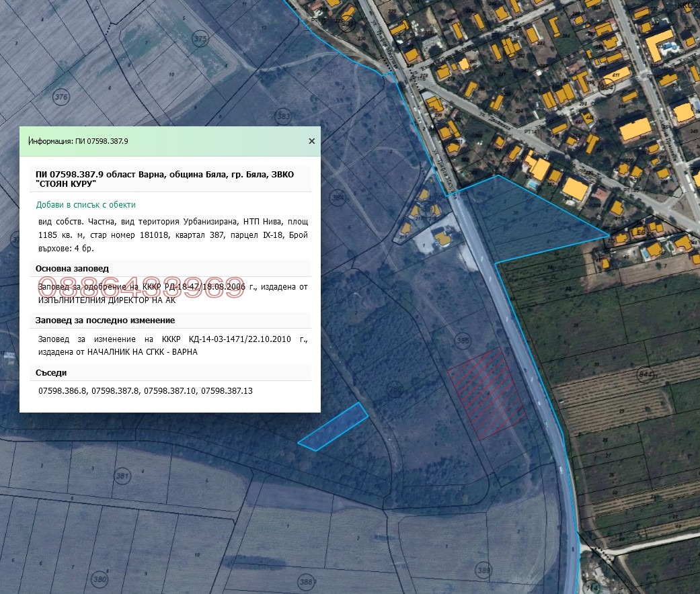700x594 pixels.
Task: Click the circled quarter label 376
Action: click(x=61, y=97)
